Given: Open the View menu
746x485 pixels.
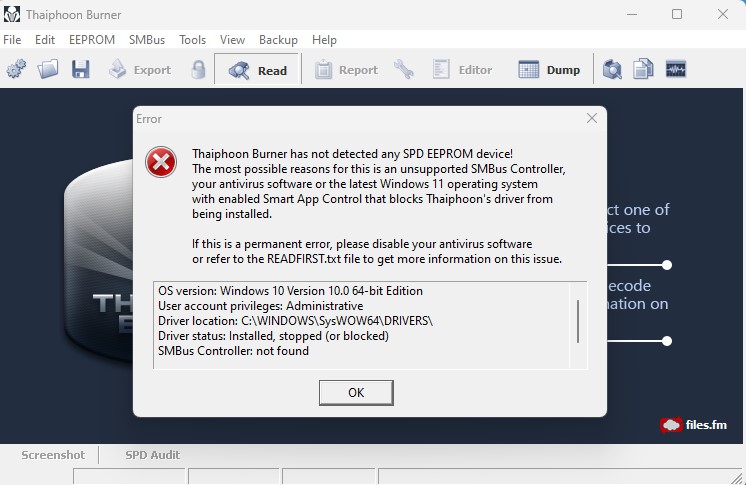Looking at the screenshot, I should [232, 40].
